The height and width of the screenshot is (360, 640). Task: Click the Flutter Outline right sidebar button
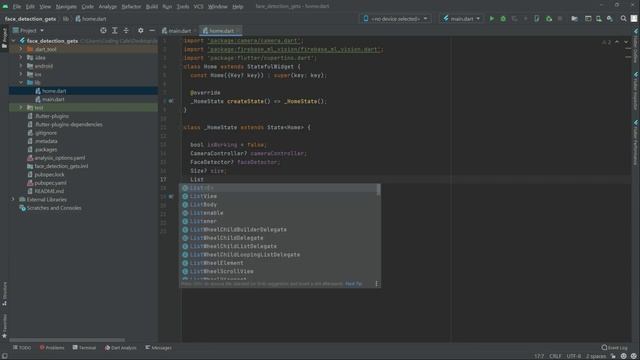click(x=636, y=45)
